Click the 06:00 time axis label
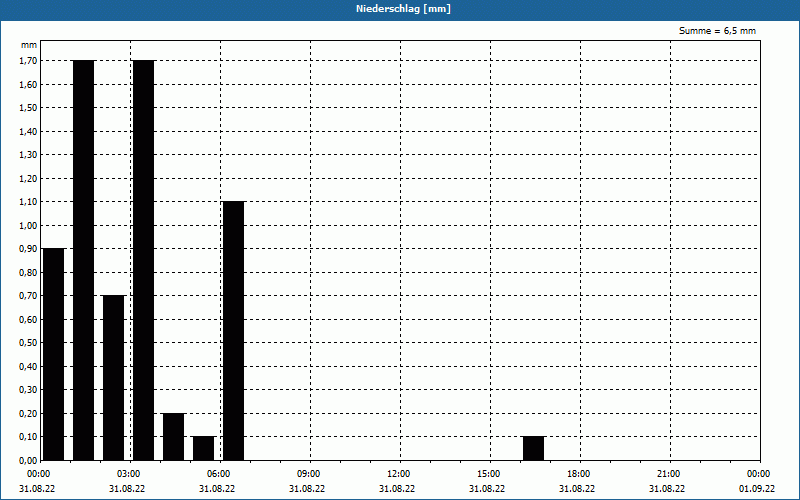This screenshot has width=800, height=500. (x=218, y=474)
